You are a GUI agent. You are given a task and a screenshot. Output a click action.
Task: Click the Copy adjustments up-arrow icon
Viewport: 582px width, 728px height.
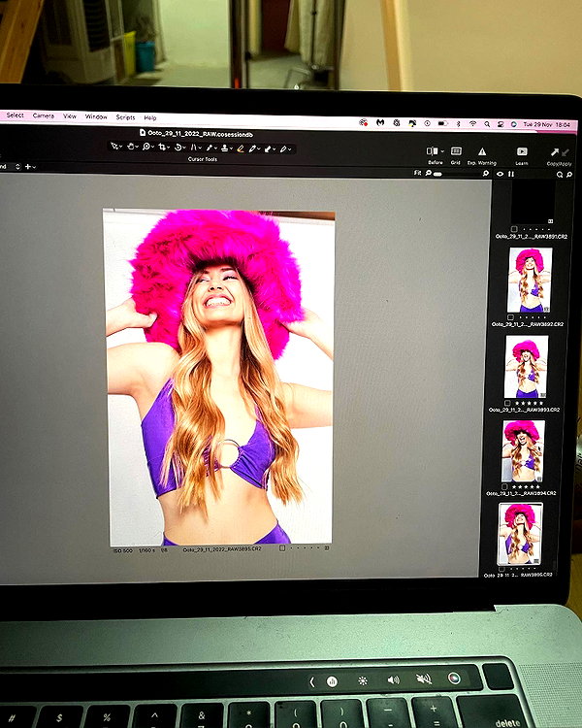coord(555,151)
